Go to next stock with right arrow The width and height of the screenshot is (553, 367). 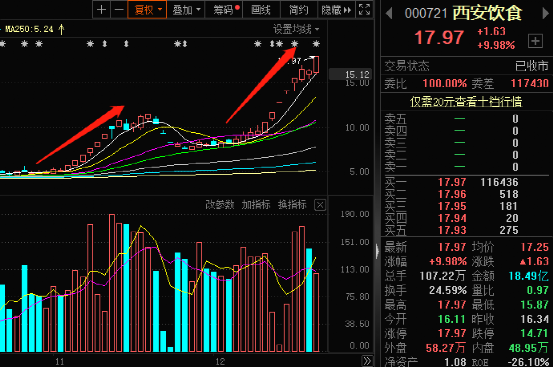(x=545, y=13)
